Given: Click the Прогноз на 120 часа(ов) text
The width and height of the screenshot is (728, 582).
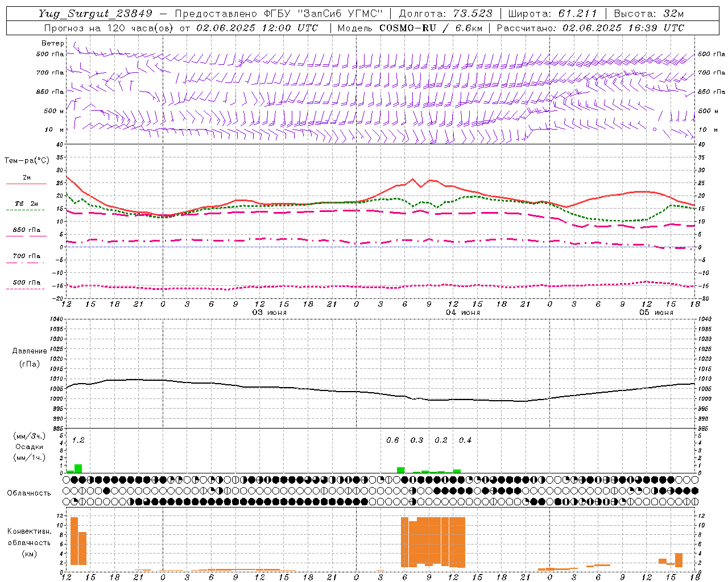Looking at the screenshot, I should click(x=109, y=28).
